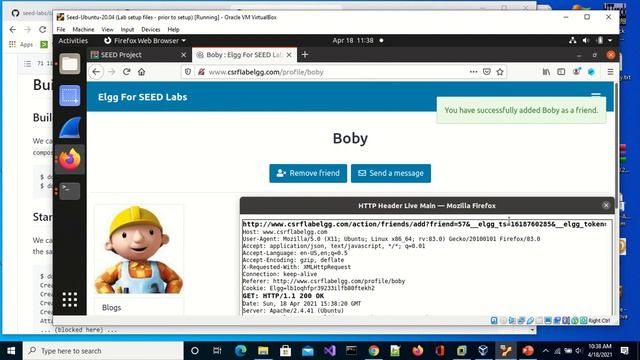
Task: Dismiss the successfully added Boby notification
Action: (x=521, y=110)
